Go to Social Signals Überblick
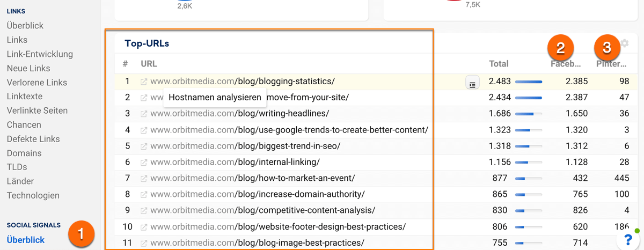644x250 pixels. tap(26, 240)
